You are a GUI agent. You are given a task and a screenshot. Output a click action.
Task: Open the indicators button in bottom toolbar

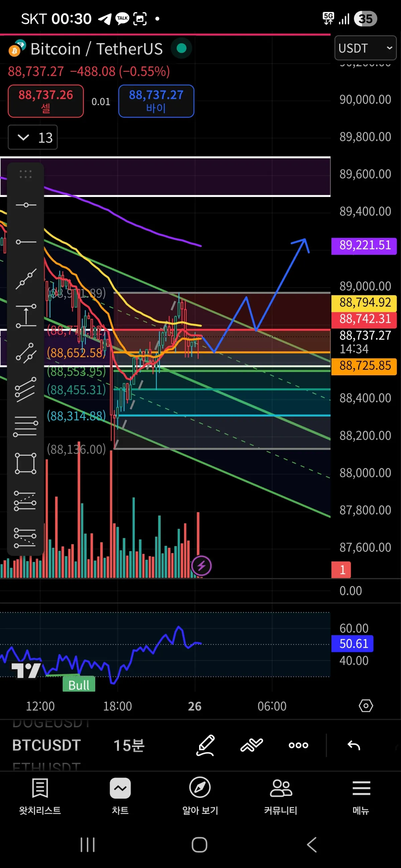click(x=252, y=745)
